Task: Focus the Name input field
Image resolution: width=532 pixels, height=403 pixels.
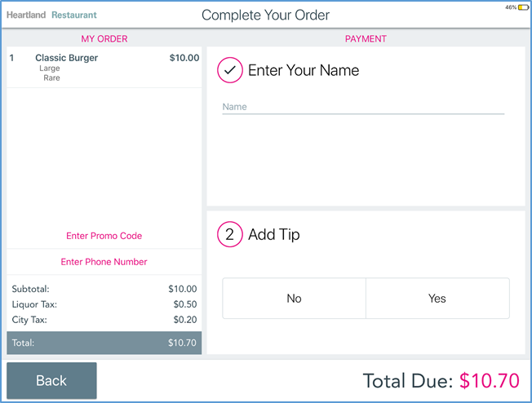Action: click(x=363, y=107)
